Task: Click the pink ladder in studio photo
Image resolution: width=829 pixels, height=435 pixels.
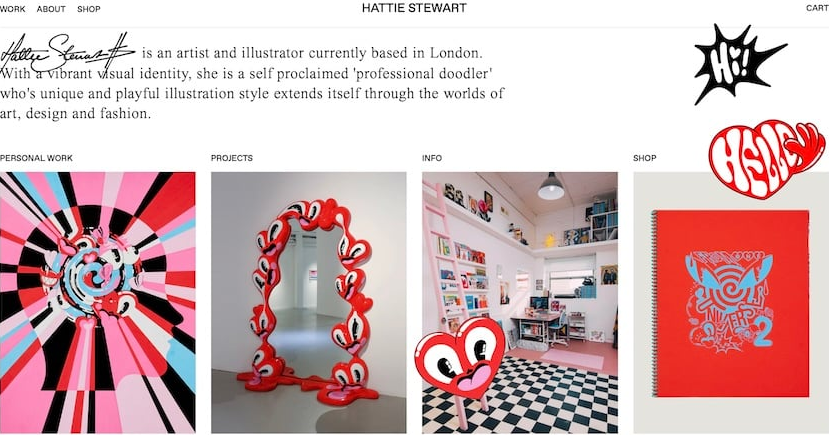Action: (x=441, y=254)
